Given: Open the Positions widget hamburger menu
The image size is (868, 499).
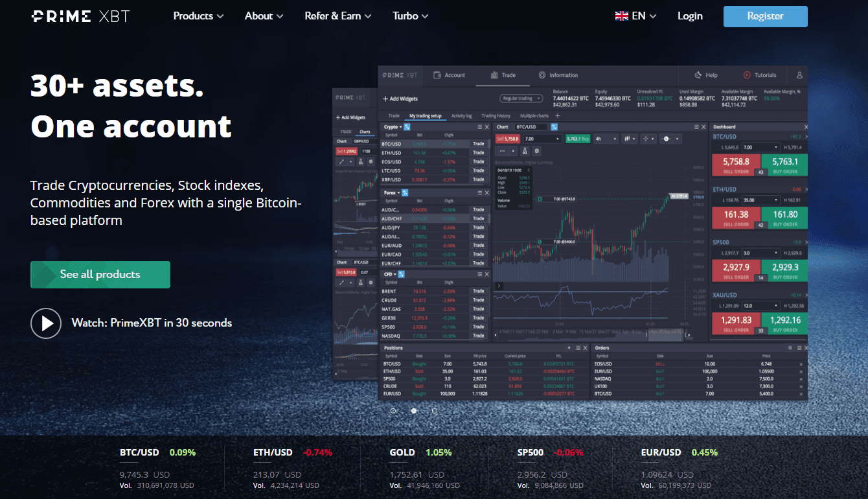Looking at the screenshot, I should pyautogui.click(x=578, y=348).
